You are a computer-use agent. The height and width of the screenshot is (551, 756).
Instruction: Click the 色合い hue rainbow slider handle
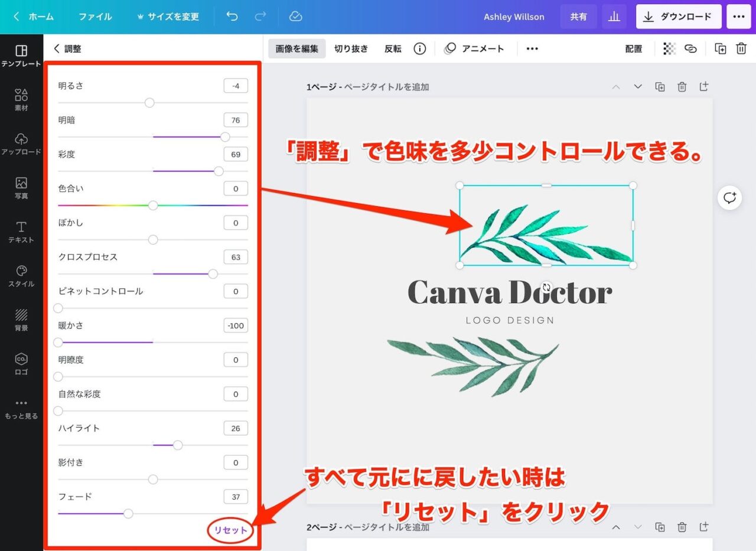(153, 206)
